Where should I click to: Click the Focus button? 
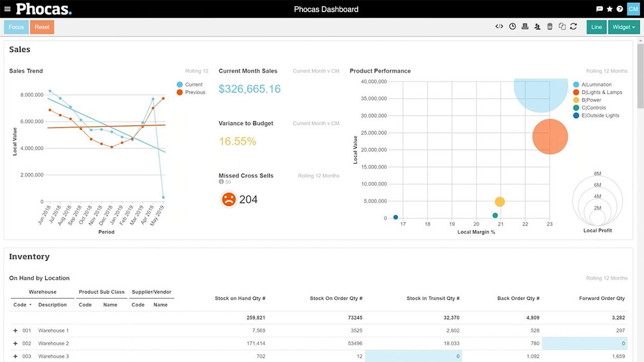point(16,26)
